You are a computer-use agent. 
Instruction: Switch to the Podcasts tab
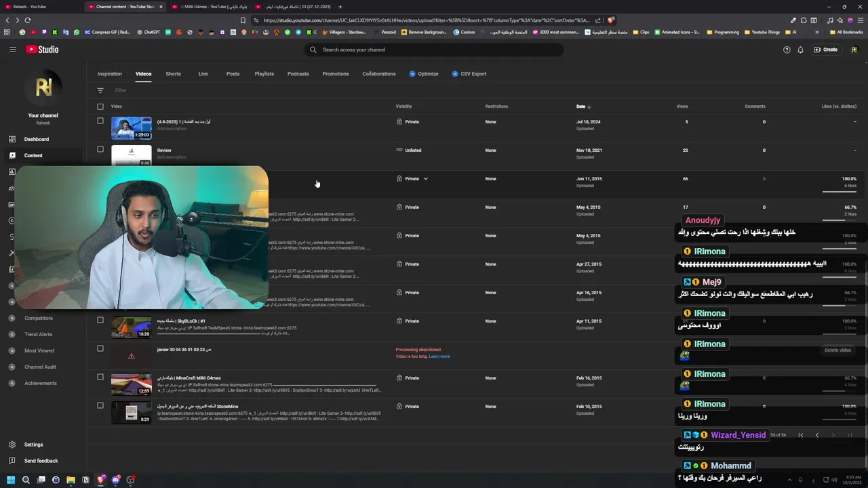(x=298, y=74)
